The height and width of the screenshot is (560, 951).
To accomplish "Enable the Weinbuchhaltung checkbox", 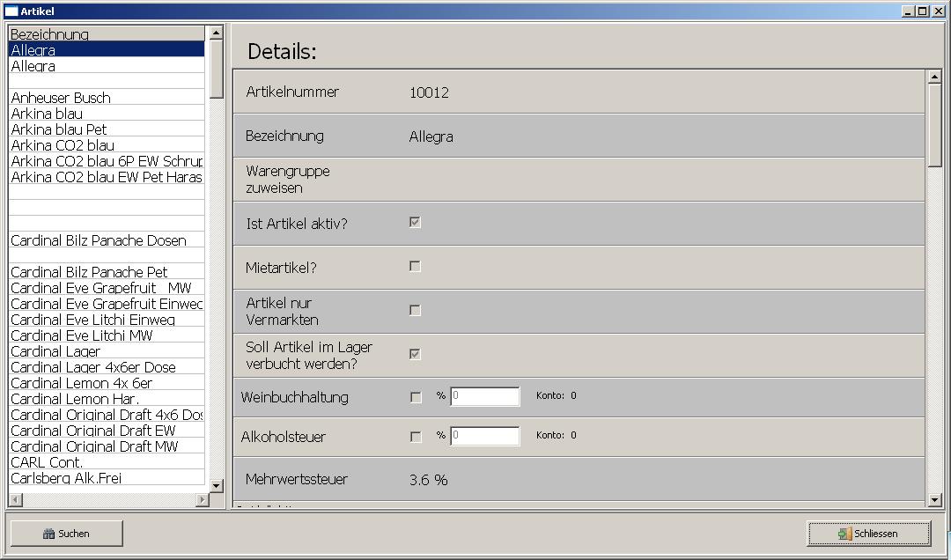I will click(416, 397).
